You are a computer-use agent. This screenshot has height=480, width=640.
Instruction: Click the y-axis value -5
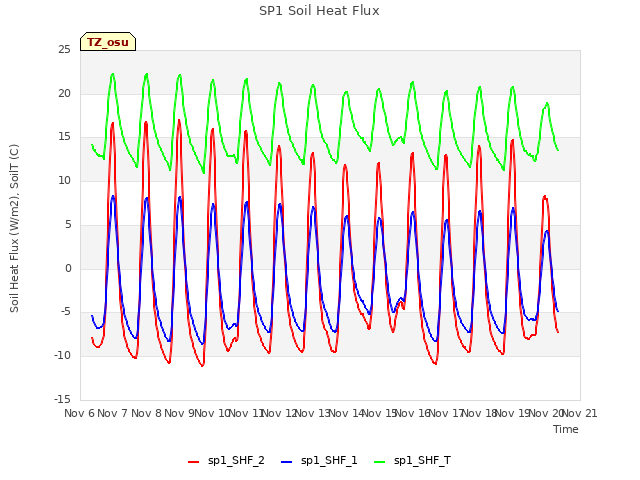(x=66, y=312)
